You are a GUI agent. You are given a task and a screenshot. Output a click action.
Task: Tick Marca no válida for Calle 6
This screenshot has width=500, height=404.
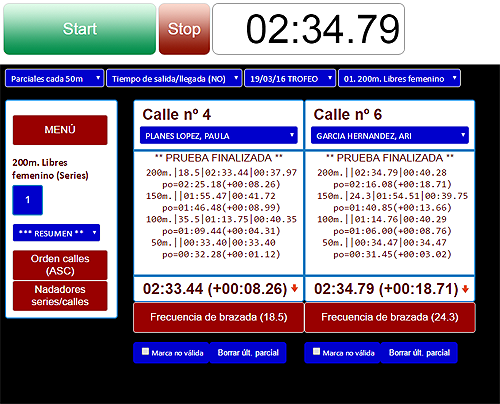click(x=317, y=351)
